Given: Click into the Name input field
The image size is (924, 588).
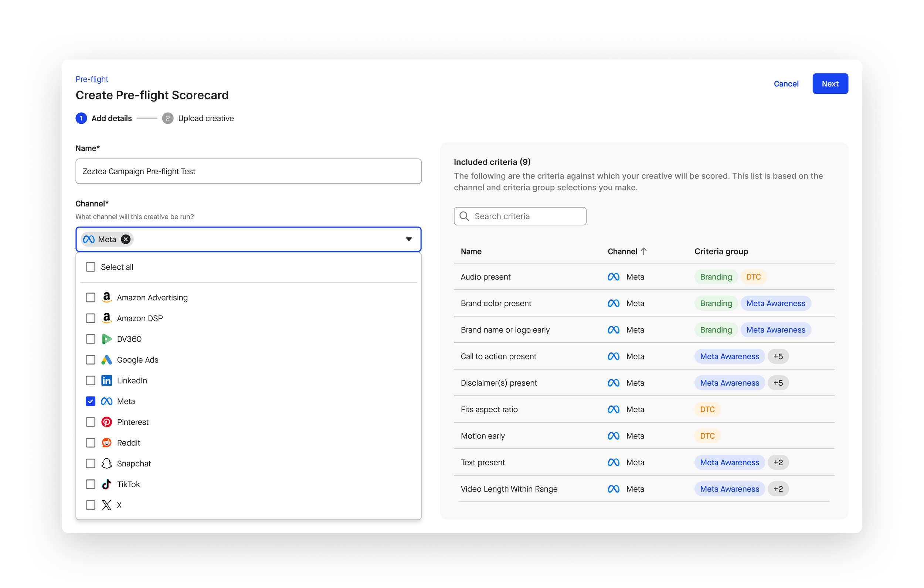Looking at the screenshot, I should [248, 171].
